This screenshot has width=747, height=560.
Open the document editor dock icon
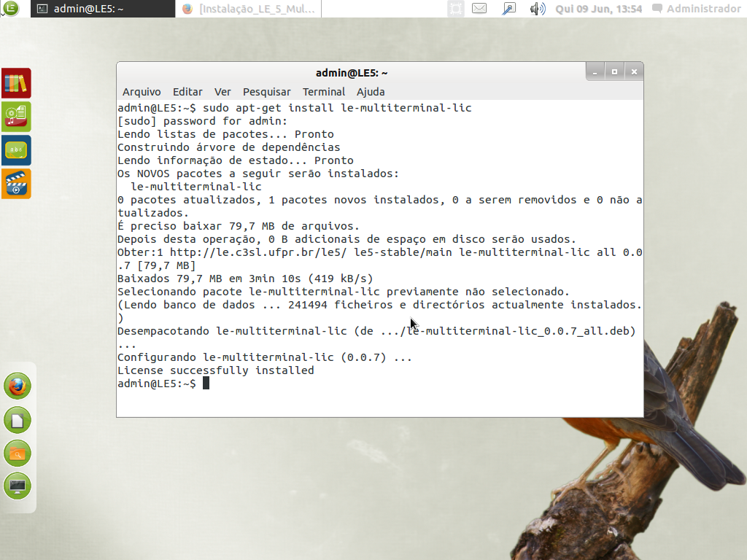pos(18,420)
